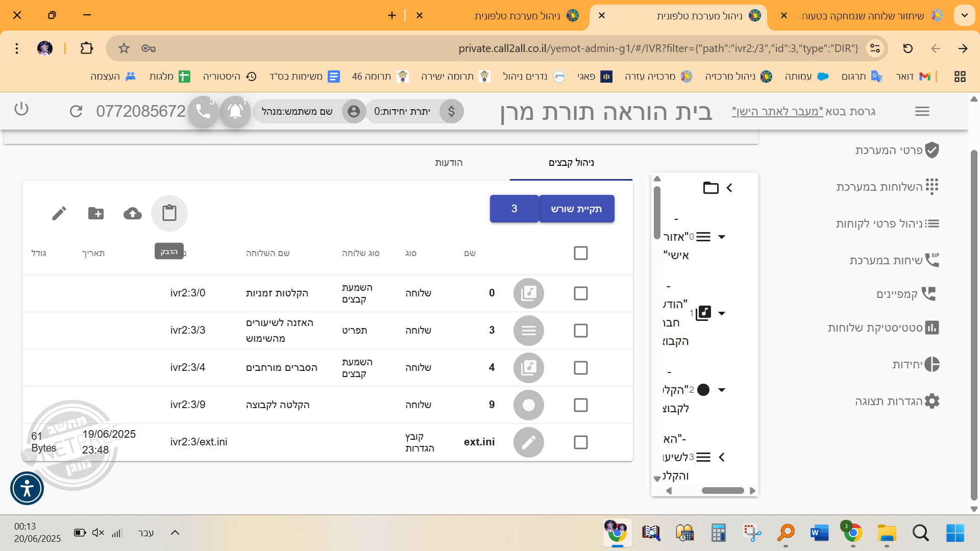Click chevron beside root folder in tree

coord(729,188)
